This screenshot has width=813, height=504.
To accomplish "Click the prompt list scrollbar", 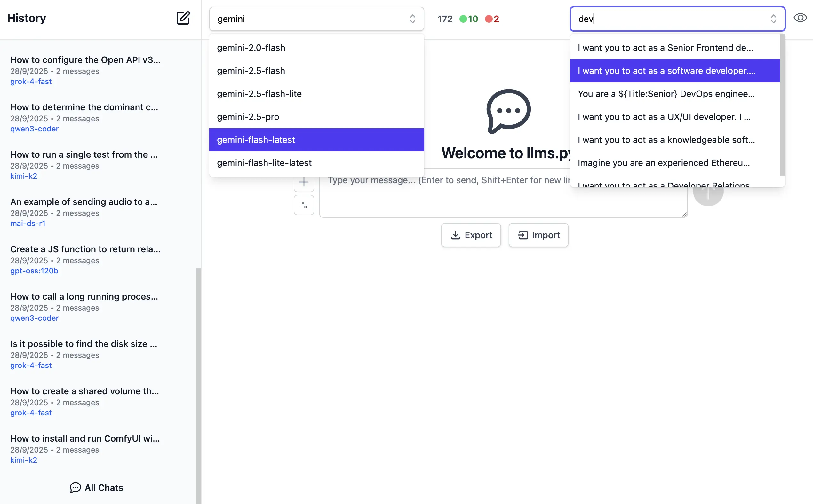I will [x=782, y=105].
